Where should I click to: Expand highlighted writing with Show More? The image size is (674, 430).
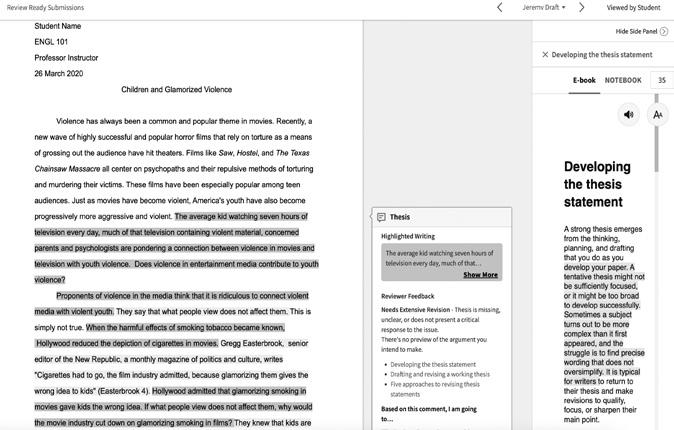480,275
